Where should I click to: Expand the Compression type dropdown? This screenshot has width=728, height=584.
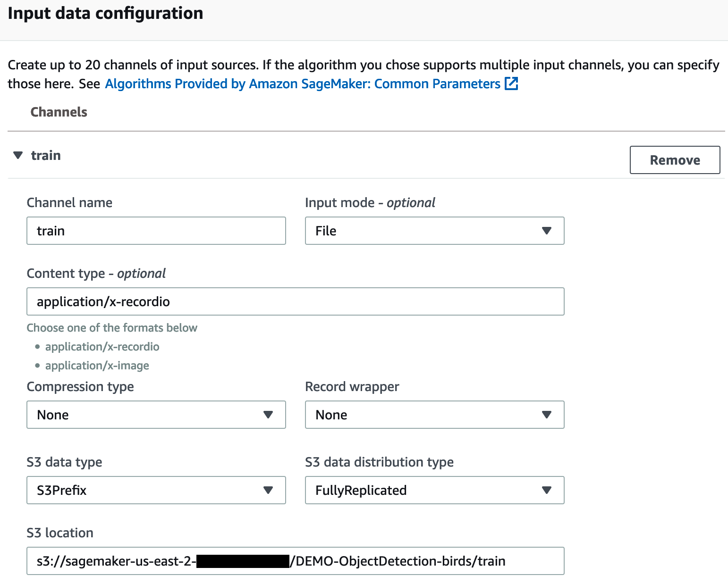[x=156, y=415]
